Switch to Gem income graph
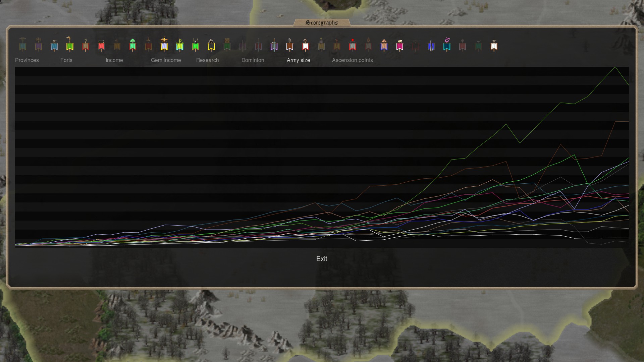The width and height of the screenshot is (644, 362). [166, 60]
